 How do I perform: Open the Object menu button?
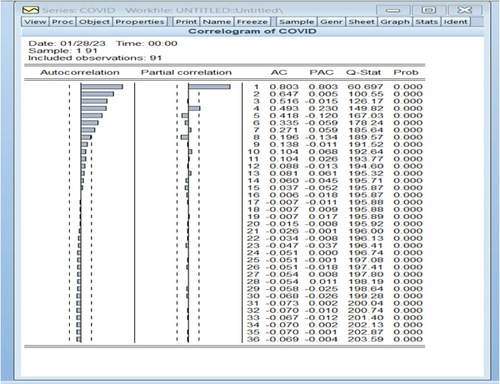(94, 22)
